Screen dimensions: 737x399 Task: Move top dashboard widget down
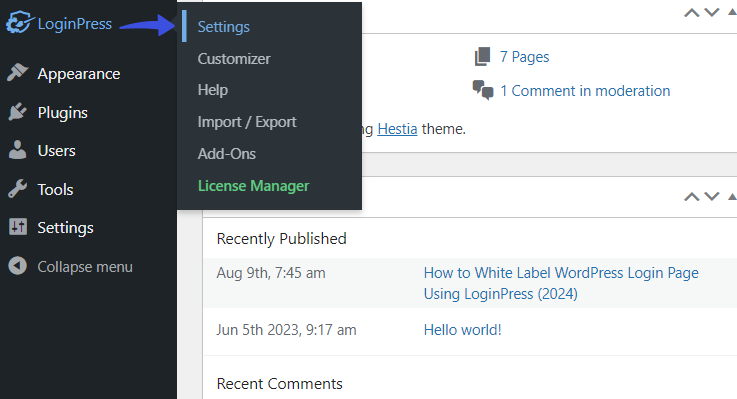pyautogui.click(x=712, y=13)
